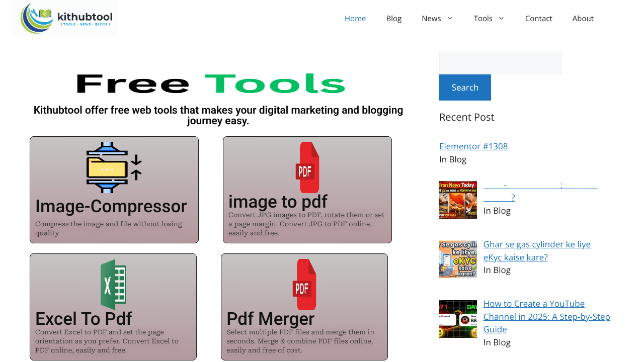The height and width of the screenshot is (362, 644).
Task: Click 'Convert Excel to PDF and set the page' description
Action: pos(107,341)
